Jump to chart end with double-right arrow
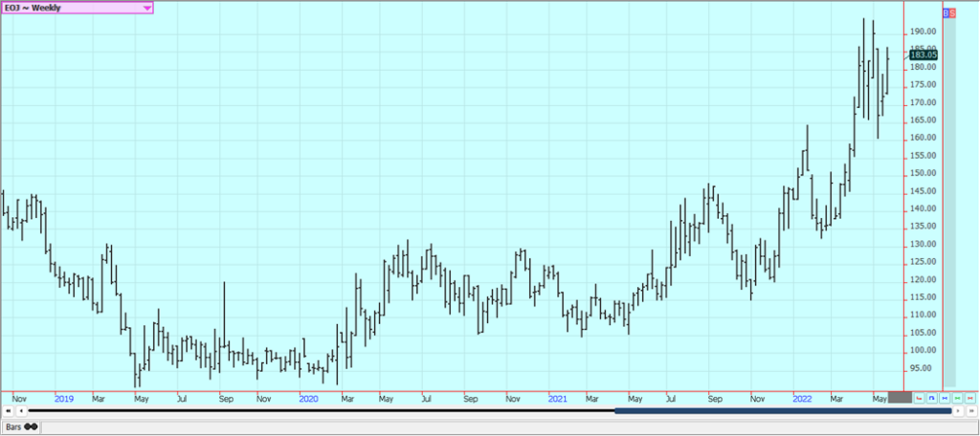Screen dimensions: 980x436 [x=971, y=411]
